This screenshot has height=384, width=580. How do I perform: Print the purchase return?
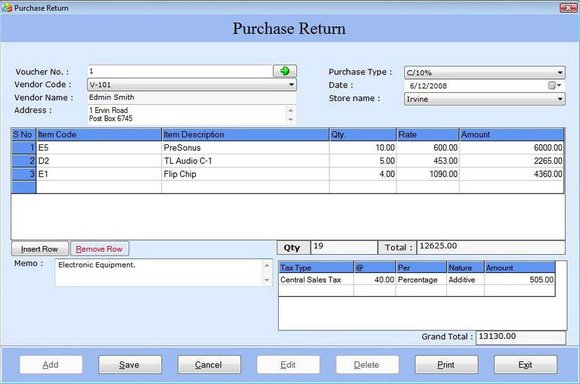coord(446,365)
